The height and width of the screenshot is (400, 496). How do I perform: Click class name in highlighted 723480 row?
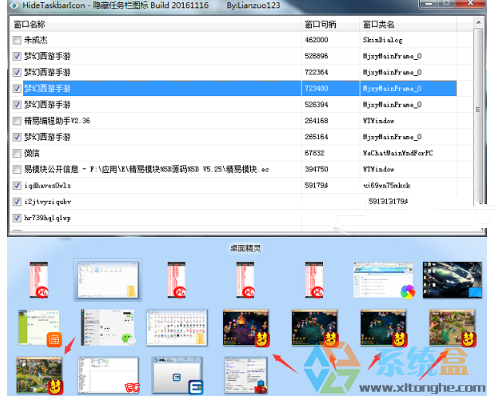392,88
